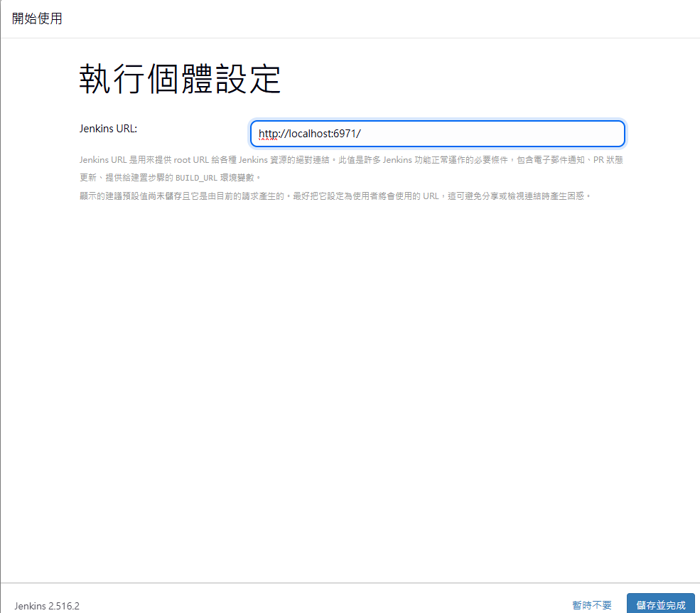700x613 pixels.
Task: Click the "Jenkins URL:" field label
Action: (108, 129)
